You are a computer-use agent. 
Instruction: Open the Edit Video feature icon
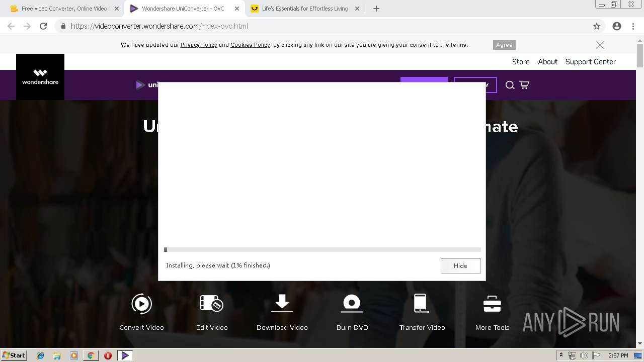212,304
